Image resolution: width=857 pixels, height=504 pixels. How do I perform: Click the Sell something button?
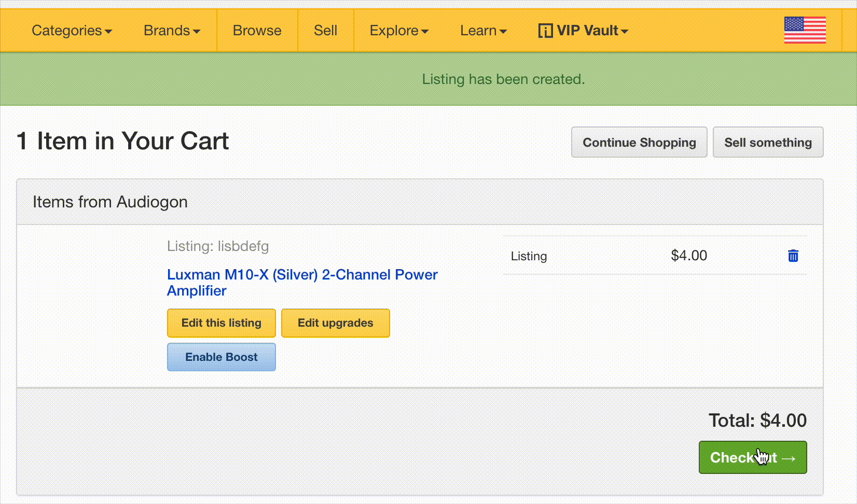point(768,142)
